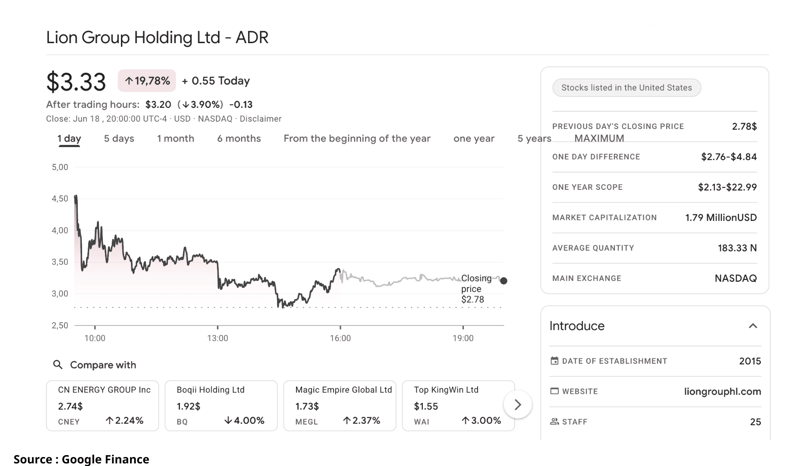Click the Lion Group Holding Ltd - ADR title

[x=157, y=37]
